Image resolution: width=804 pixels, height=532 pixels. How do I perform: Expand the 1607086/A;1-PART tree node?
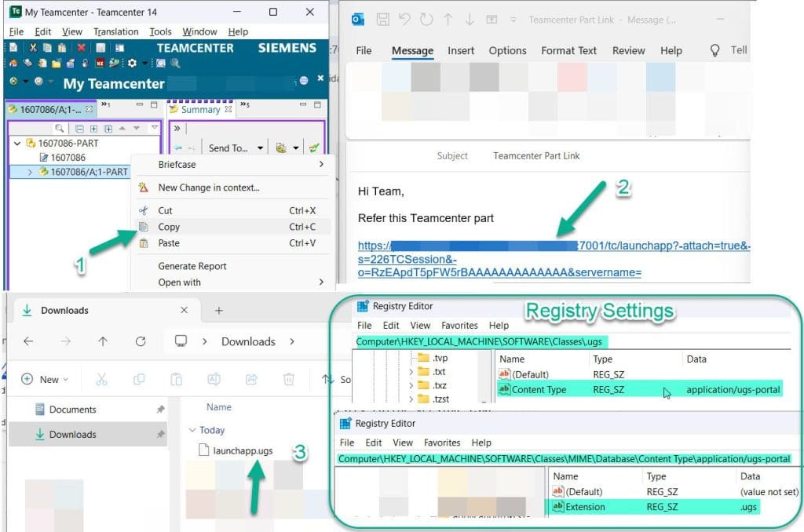30,172
